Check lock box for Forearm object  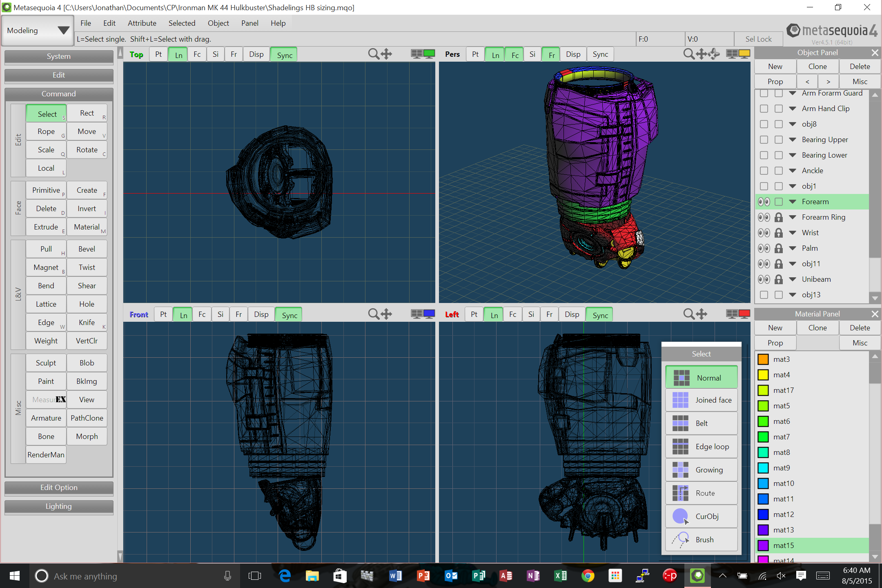pos(779,202)
